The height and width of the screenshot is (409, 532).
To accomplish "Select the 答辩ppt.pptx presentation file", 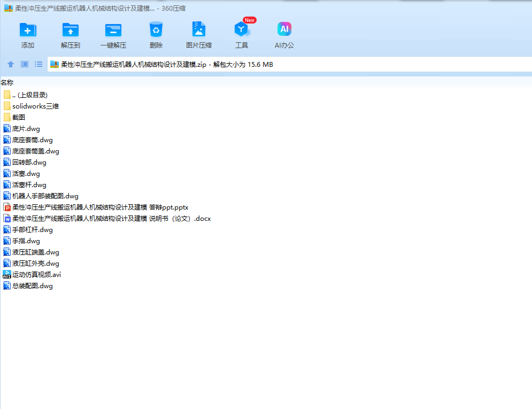I will [x=96, y=207].
